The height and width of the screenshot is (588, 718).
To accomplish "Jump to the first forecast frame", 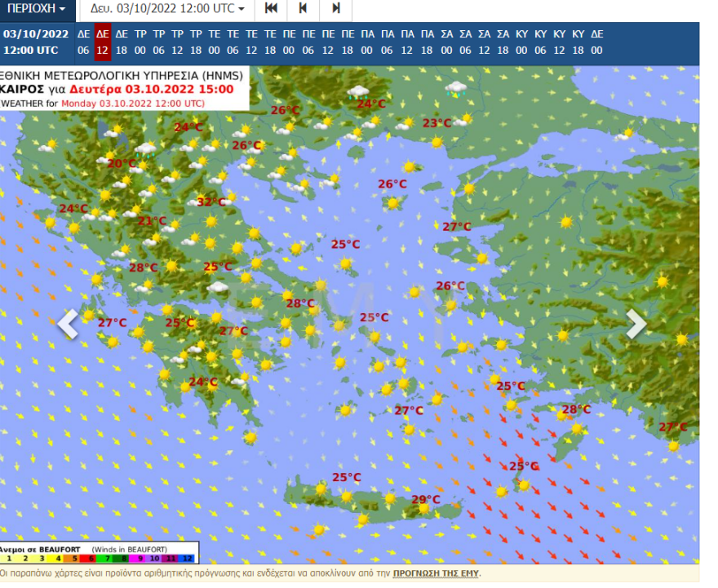I will click(271, 9).
